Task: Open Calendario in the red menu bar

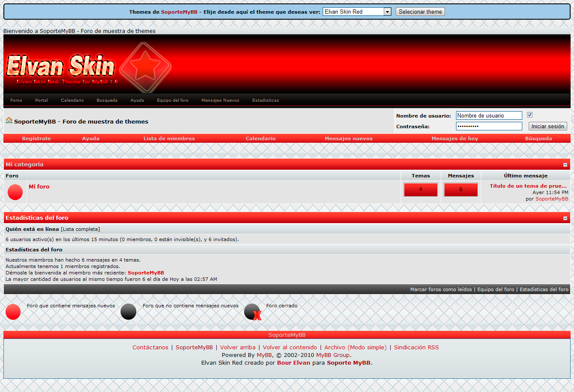Action: click(261, 139)
